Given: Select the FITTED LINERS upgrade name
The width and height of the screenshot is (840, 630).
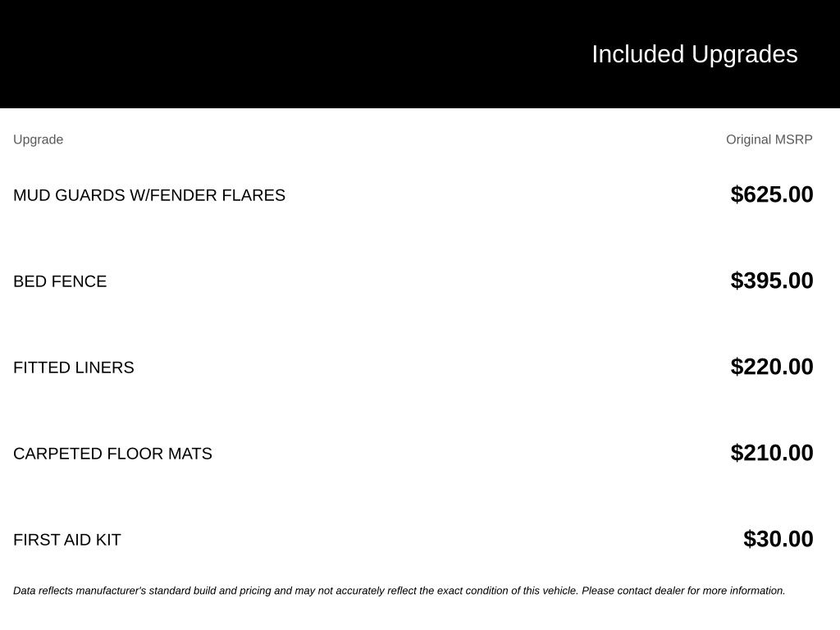Looking at the screenshot, I should [73, 367].
